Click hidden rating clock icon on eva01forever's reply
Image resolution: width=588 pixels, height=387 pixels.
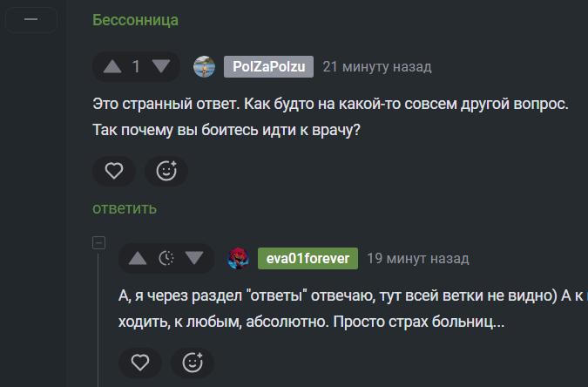pyautogui.click(x=166, y=258)
